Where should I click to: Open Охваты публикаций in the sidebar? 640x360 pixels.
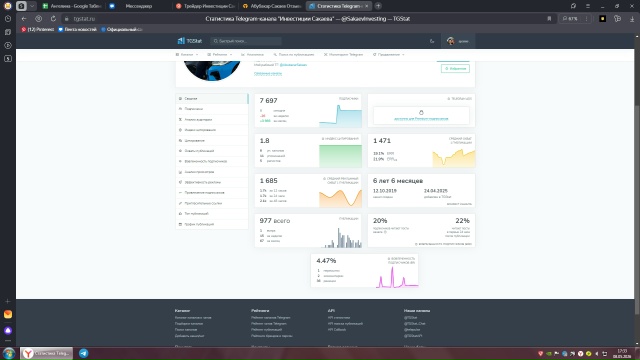[212, 151]
